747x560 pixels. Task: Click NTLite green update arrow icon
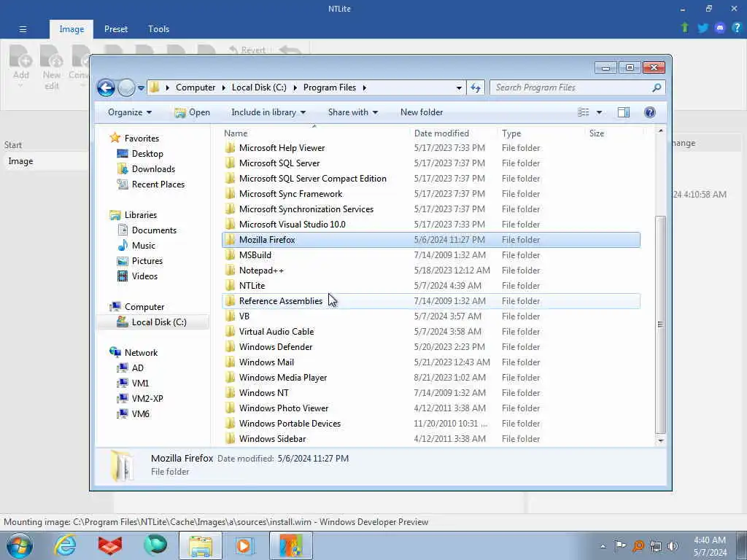pos(685,28)
